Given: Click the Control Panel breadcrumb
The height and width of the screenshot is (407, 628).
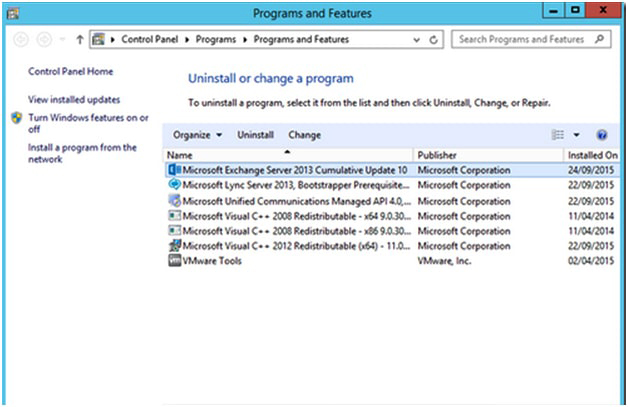Looking at the screenshot, I should pyautogui.click(x=150, y=39).
